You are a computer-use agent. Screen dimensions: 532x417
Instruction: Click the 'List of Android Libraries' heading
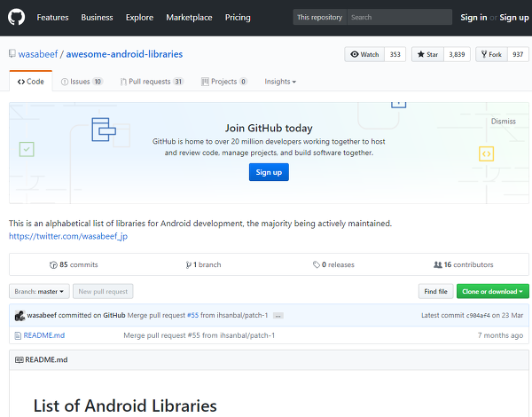[125, 405]
